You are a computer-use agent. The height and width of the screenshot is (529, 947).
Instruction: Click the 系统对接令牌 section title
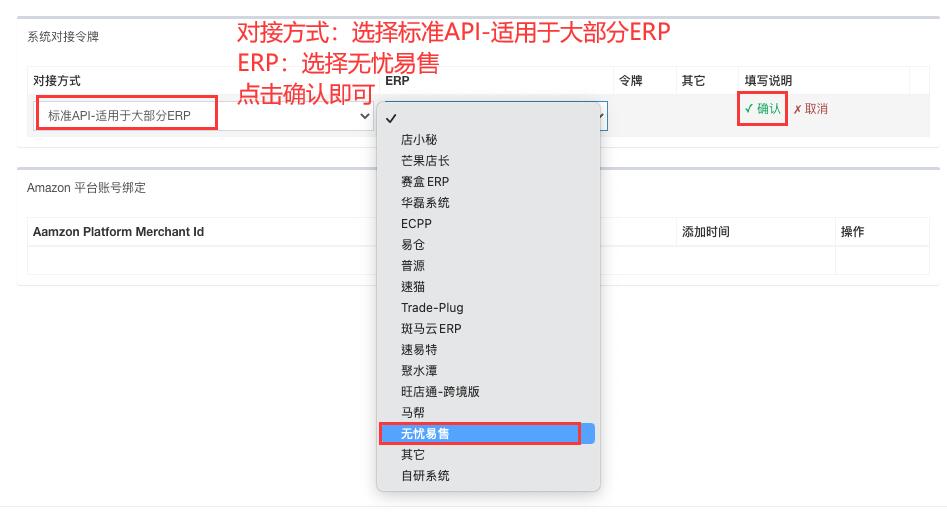point(63,37)
